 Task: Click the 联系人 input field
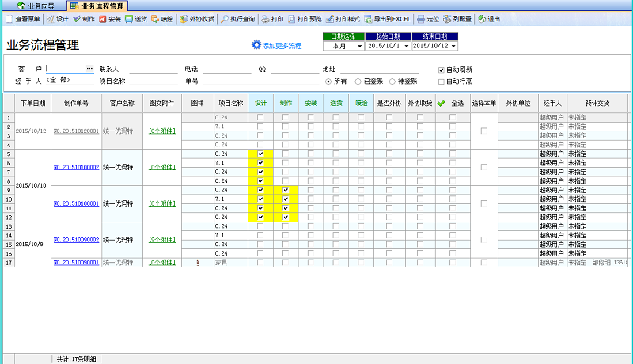(154, 70)
